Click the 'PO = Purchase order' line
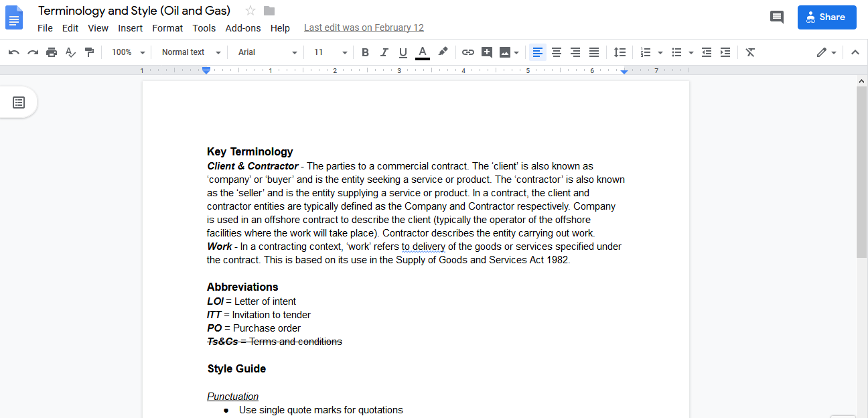Viewport: 868px width, 418px height. point(254,328)
